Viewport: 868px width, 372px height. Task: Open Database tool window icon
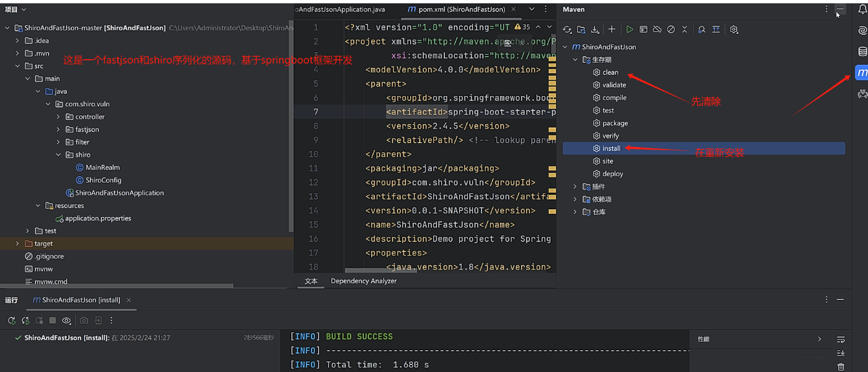point(862,52)
